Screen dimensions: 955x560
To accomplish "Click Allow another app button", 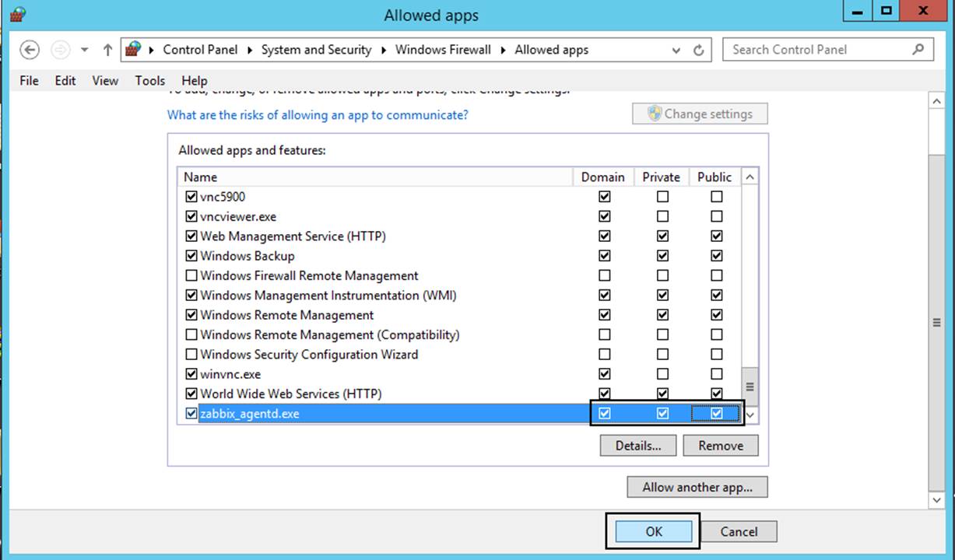I will tap(697, 488).
